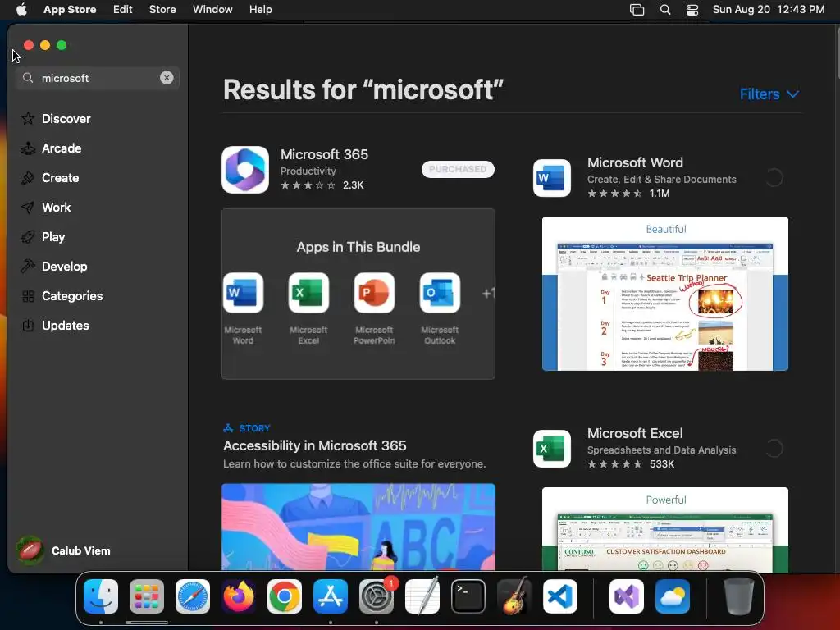This screenshot has width=840, height=630.
Task: Open the Play category
Action: (43, 237)
